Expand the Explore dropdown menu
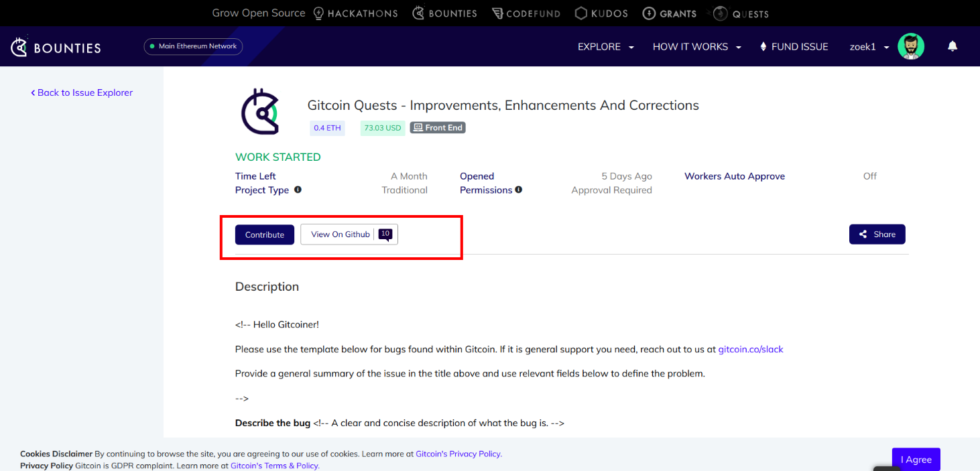 click(605, 46)
